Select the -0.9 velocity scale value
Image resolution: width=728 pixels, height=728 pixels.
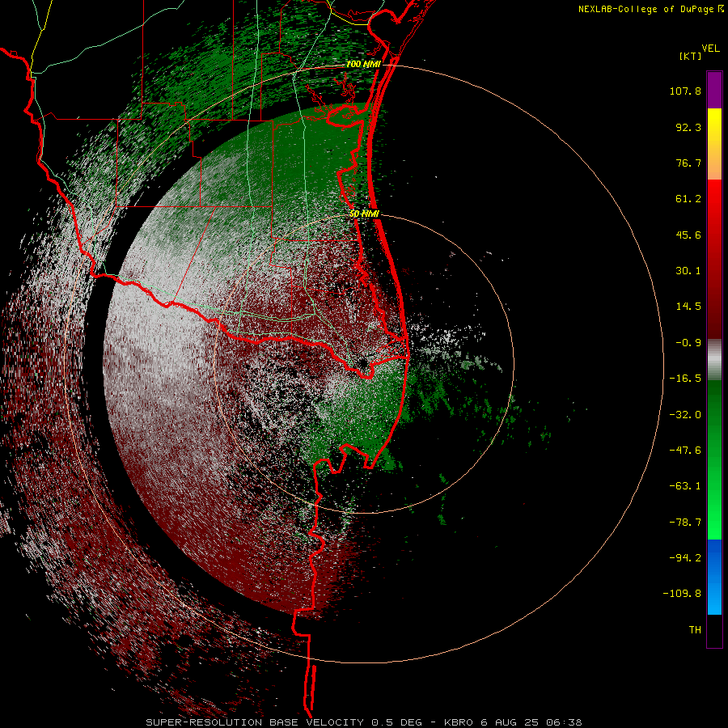pyautogui.click(x=688, y=343)
